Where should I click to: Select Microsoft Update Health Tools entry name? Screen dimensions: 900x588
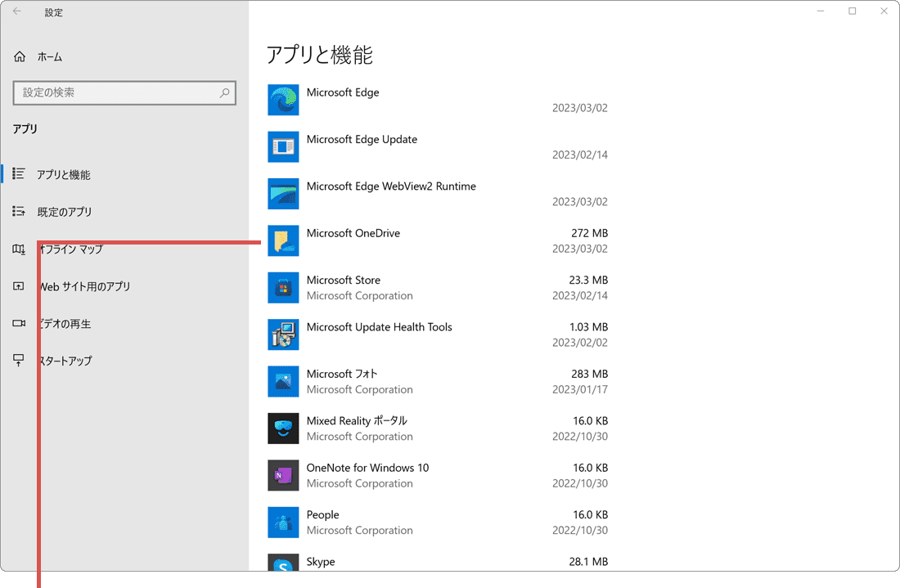coord(380,327)
